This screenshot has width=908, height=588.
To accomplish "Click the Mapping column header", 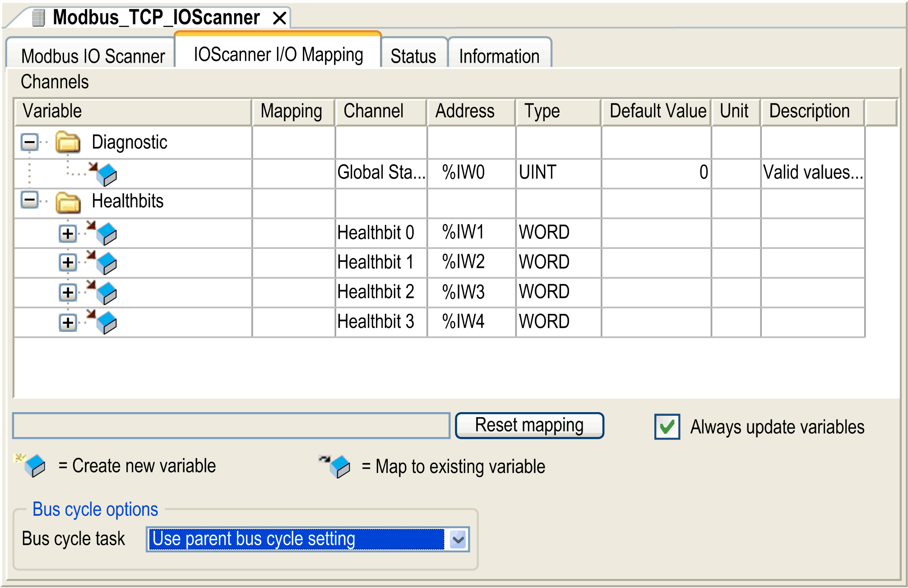I will 293,112.
